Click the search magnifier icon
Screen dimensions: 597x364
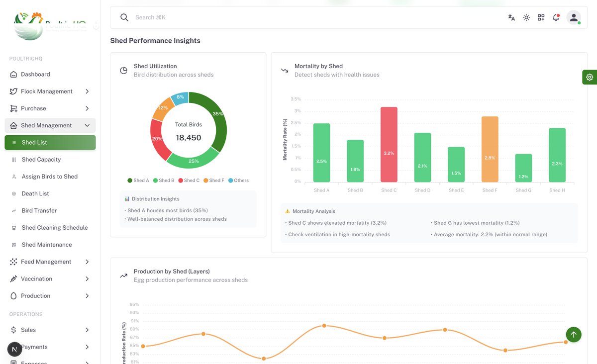tap(124, 17)
